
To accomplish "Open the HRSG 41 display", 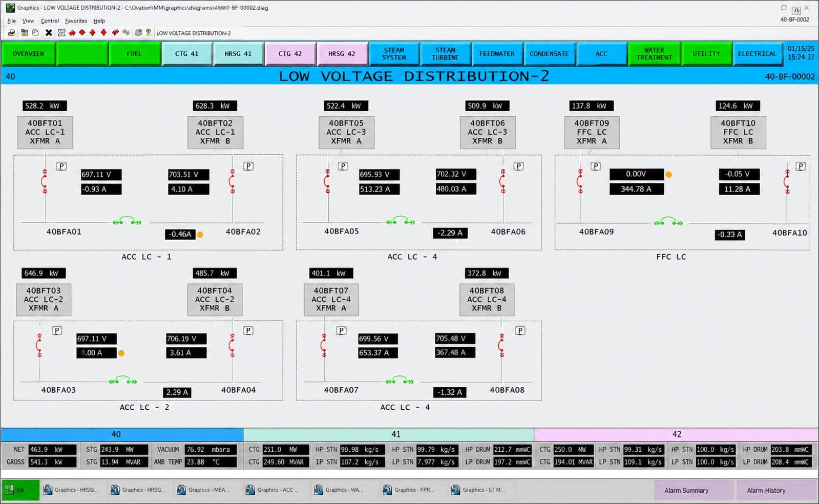I will click(238, 54).
